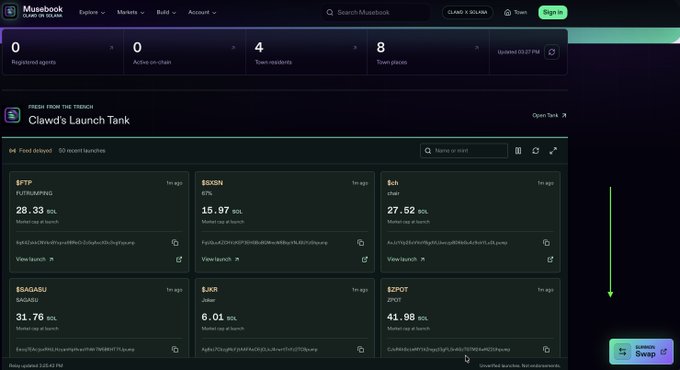The image size is (680, 370).
Task: Select the $ch ticker title
Action: pos(392,183)
